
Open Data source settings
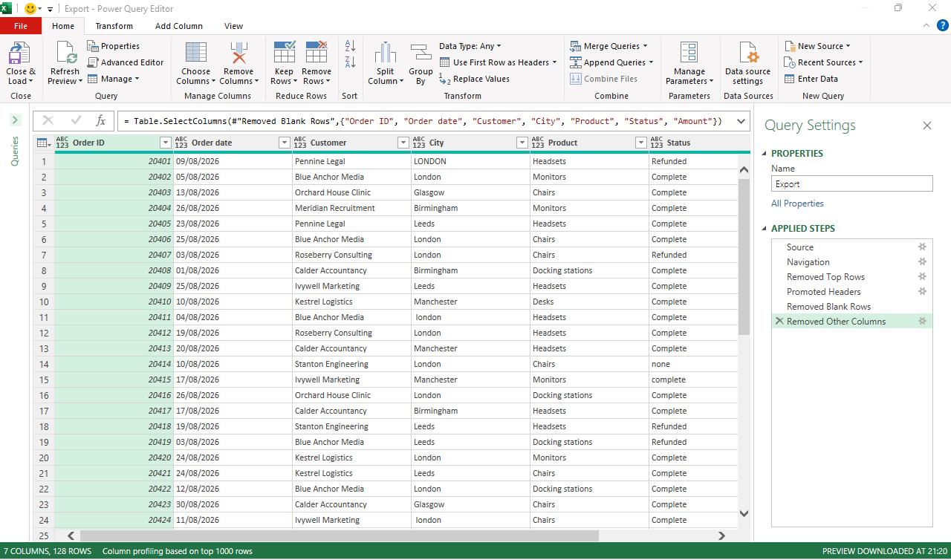click(x=747, y=63)
